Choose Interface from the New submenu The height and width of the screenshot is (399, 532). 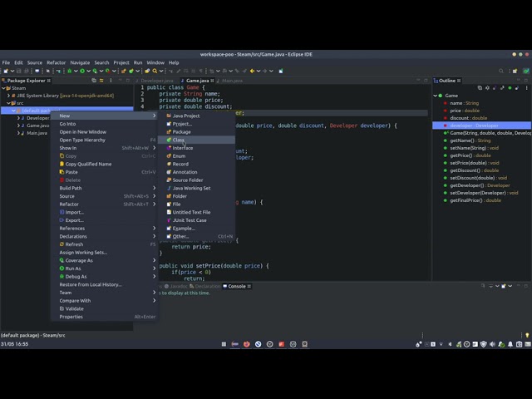(183, 148)
